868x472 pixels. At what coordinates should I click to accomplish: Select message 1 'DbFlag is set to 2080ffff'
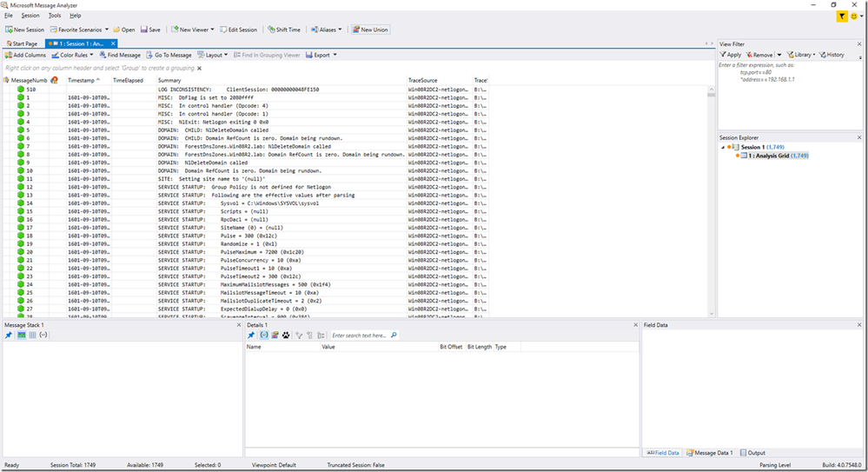tap(245, 97)
